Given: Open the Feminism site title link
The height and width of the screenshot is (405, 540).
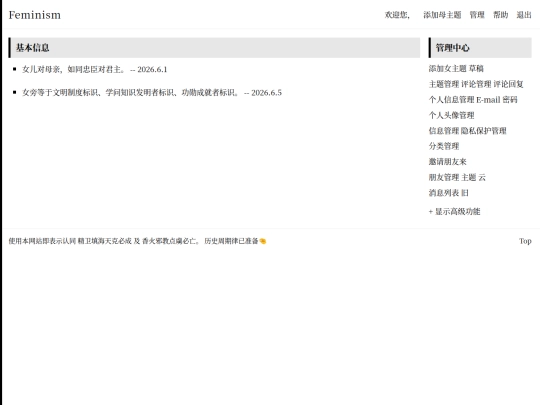Looking at the screenshot, I should click(35, 15).
